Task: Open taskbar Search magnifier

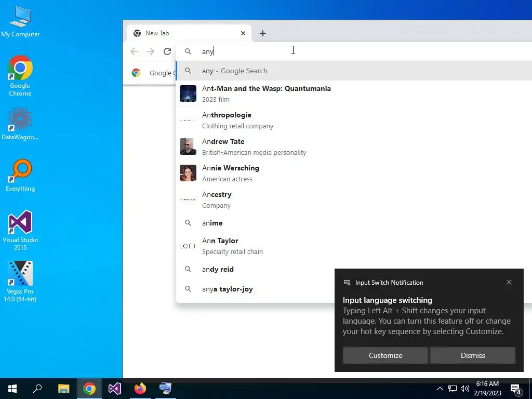Action: [x=37, y=389]
